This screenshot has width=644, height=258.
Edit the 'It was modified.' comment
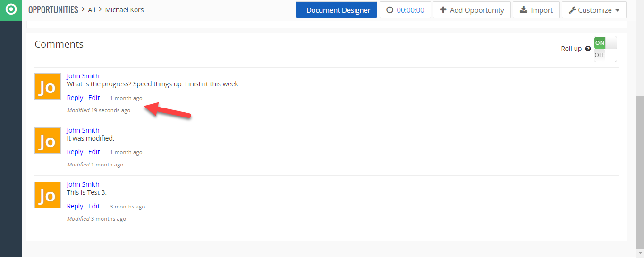click(x=94, y=152)
